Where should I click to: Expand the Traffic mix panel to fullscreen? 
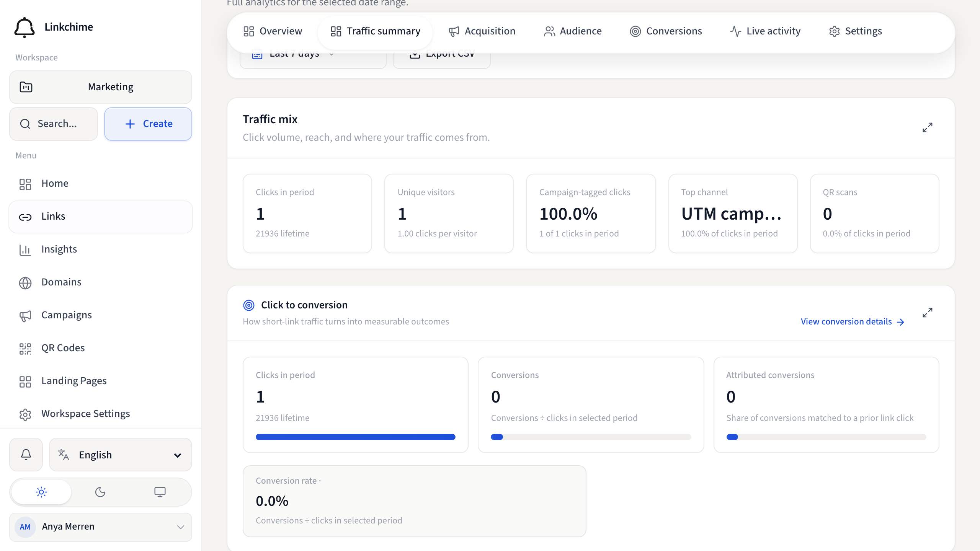(x=927, y=127)
